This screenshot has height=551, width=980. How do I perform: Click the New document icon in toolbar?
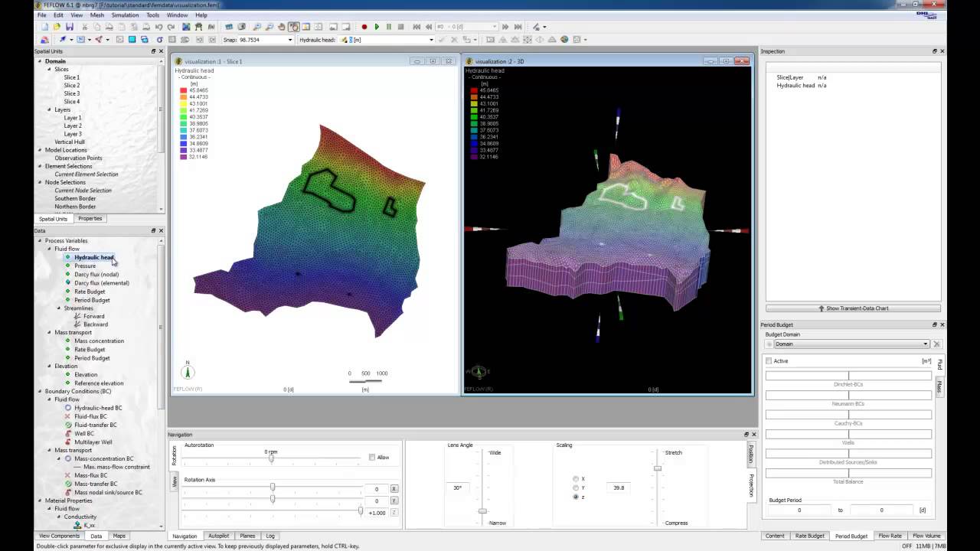click(44, 27)
